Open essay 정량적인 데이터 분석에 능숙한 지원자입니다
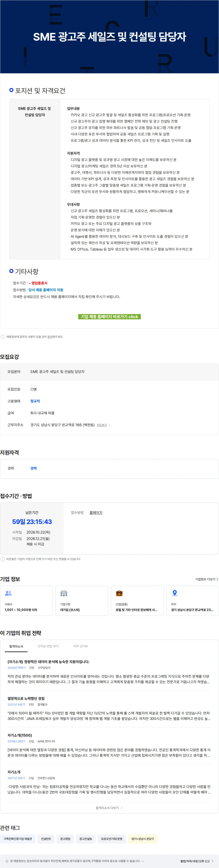This screenshot has height=868, width=219. click(48, 662)
